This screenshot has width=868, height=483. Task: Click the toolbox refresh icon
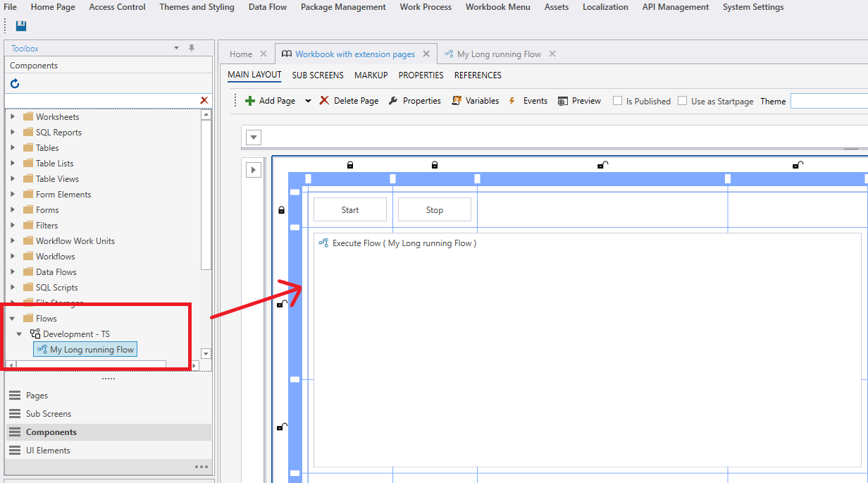15,84
